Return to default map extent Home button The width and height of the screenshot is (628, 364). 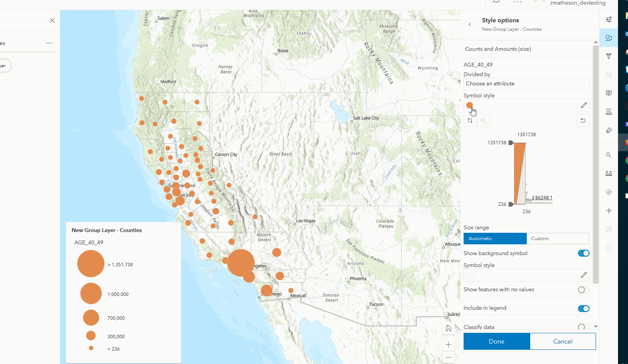pyautogui.click(x=449, y=328)
